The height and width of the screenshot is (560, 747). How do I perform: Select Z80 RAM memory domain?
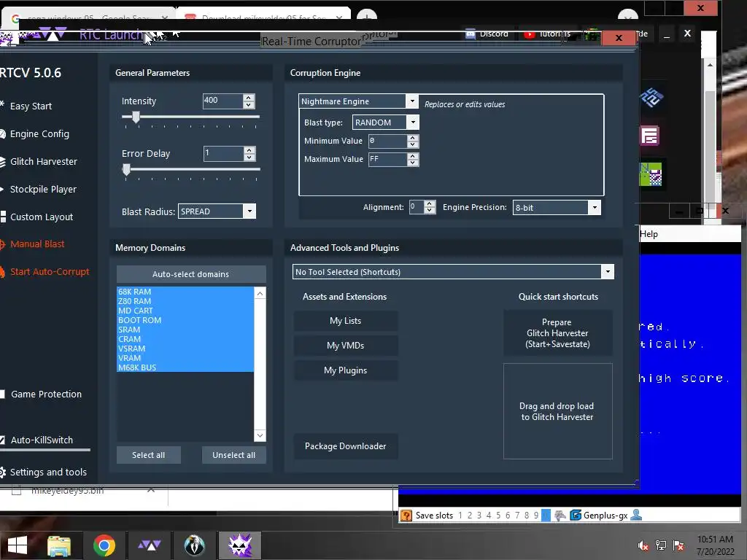[x=185, y=301]
